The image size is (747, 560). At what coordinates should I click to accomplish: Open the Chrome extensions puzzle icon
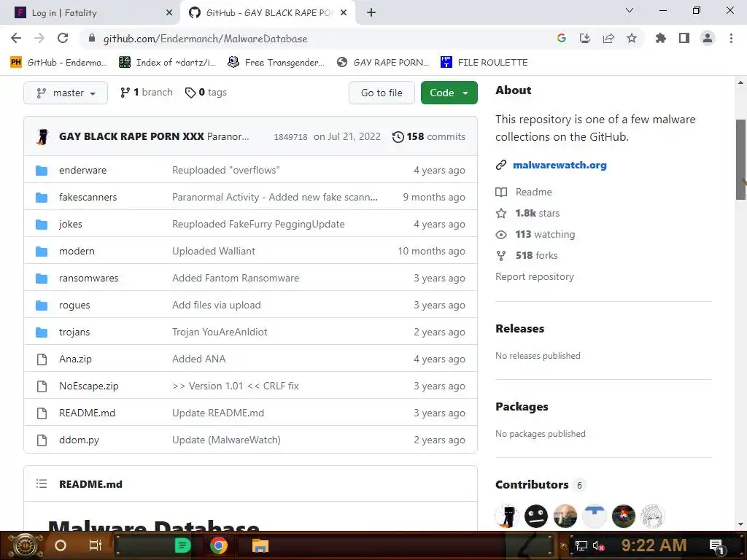(x=660, y=38)
